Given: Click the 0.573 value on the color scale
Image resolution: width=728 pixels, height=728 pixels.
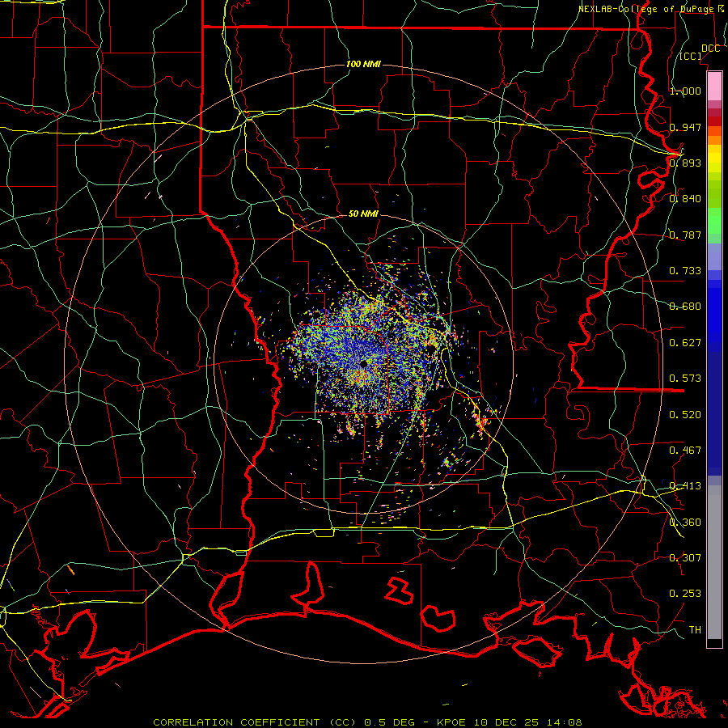Looking at the screenshot, I should [685, 379].
